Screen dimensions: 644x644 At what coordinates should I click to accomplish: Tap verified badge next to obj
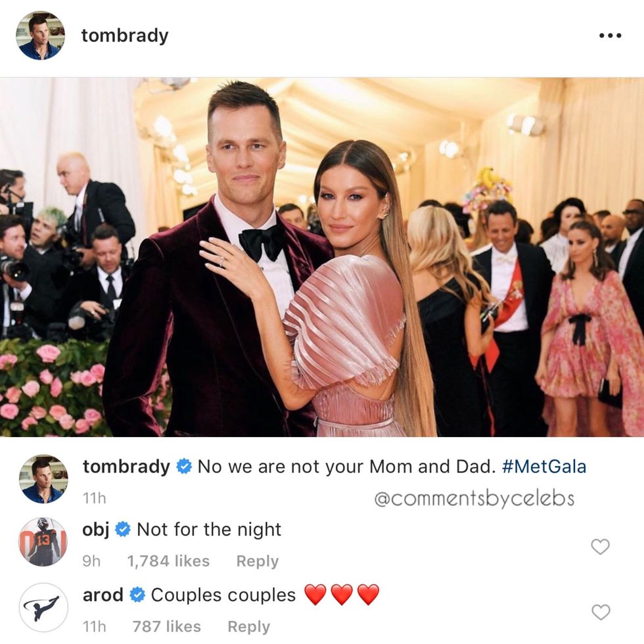[x=122, y=529]
